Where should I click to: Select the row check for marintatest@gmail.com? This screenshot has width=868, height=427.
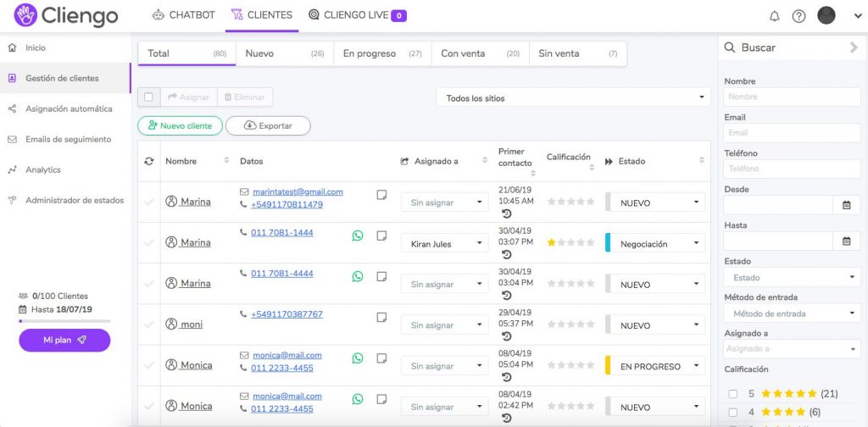tap(148, 202)
